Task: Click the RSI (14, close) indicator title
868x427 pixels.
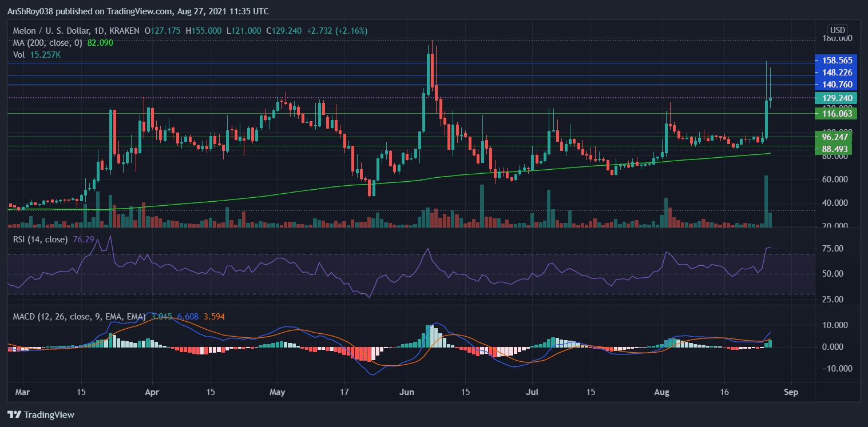Action: (x=40, y=239)
